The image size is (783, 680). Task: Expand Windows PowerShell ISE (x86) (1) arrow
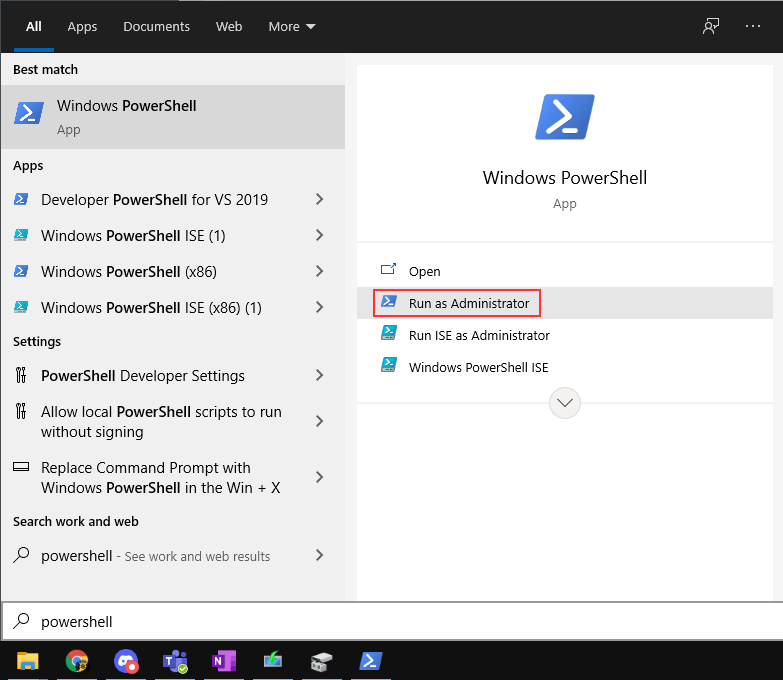[320, 307]
